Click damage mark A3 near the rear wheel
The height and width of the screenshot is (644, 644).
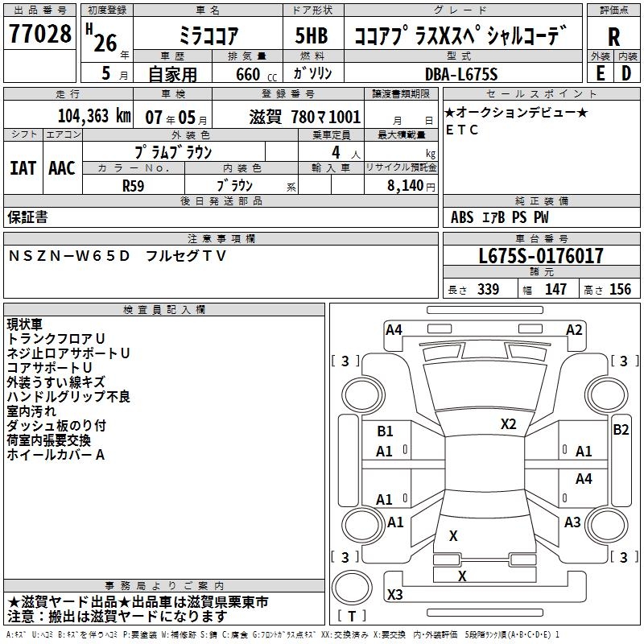coord(572,522)
